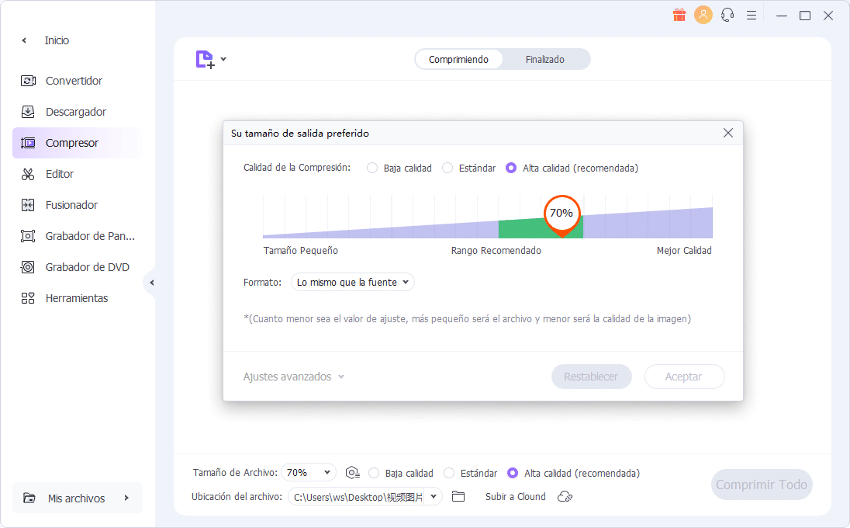Expand Ajustes avanzados section
This screenshot has height=528, width=850.
click(x=293, y=377)
